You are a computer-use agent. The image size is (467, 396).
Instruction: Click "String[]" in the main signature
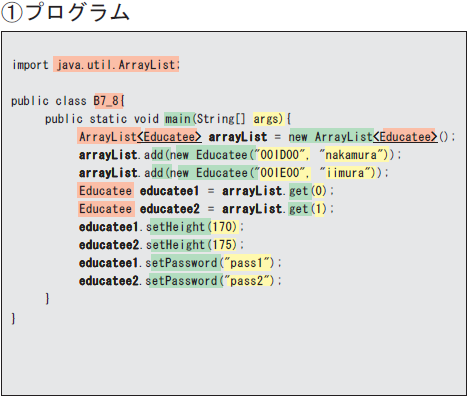[x=221, y=119]
